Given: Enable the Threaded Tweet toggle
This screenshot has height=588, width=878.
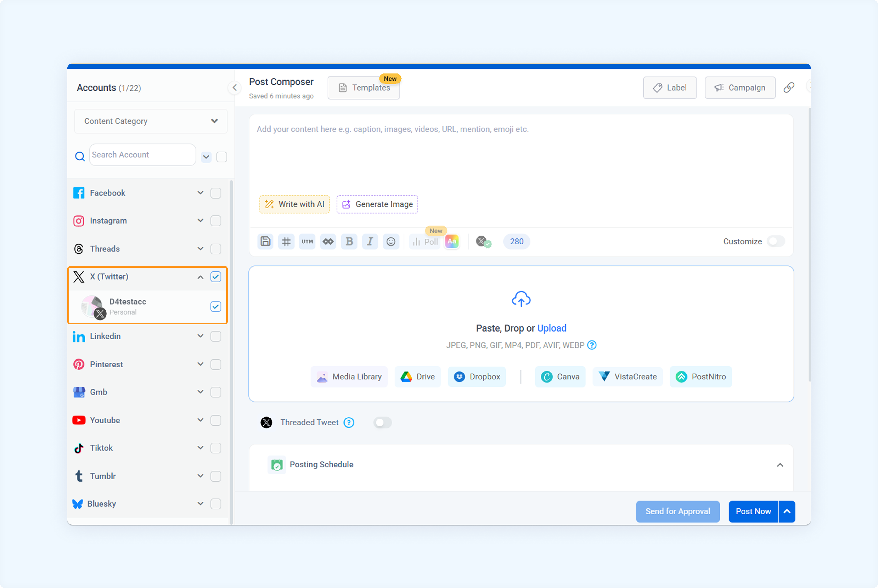Looking at the screenshot, I should click(383, 423).
